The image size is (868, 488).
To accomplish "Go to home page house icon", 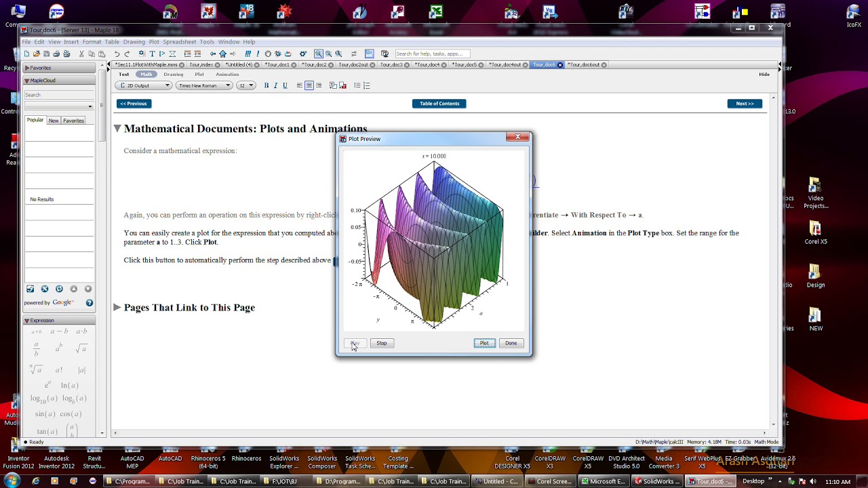I will point(222,54).
